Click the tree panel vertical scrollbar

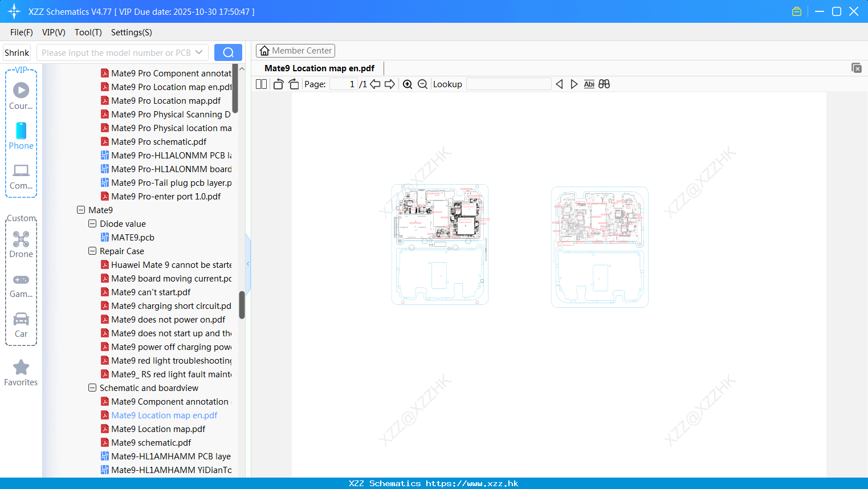tap(242, 305)
